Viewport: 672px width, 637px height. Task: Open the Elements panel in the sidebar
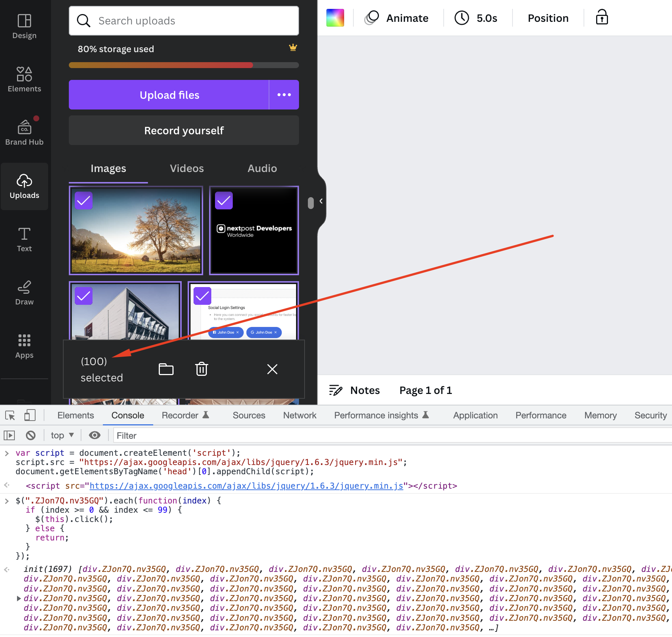pyautogui.click(x=24, y=78)
